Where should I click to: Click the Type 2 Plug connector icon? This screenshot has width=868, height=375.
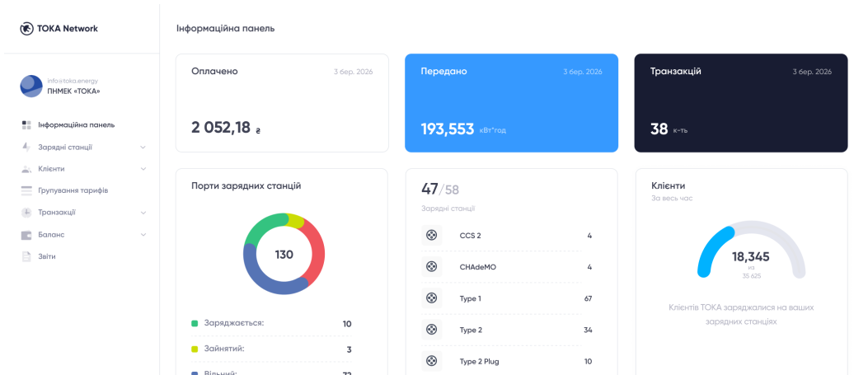431,361
